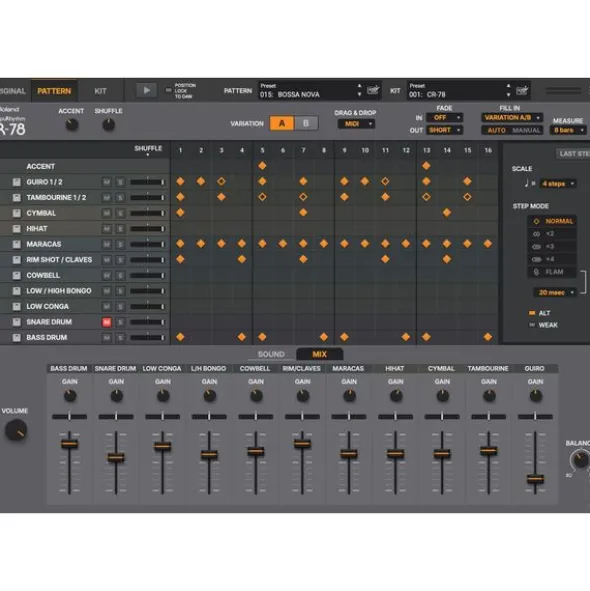Switch to the KIT tab

click(100, 91)
